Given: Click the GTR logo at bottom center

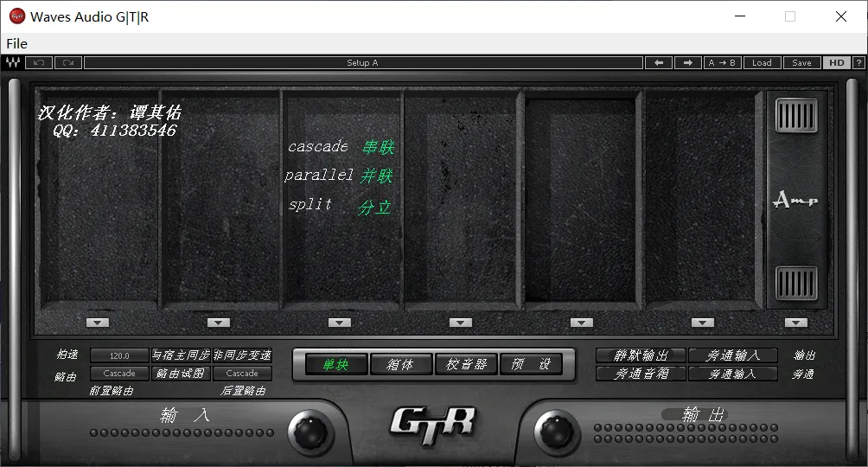Looking at the screenshot, I should 433,425.
